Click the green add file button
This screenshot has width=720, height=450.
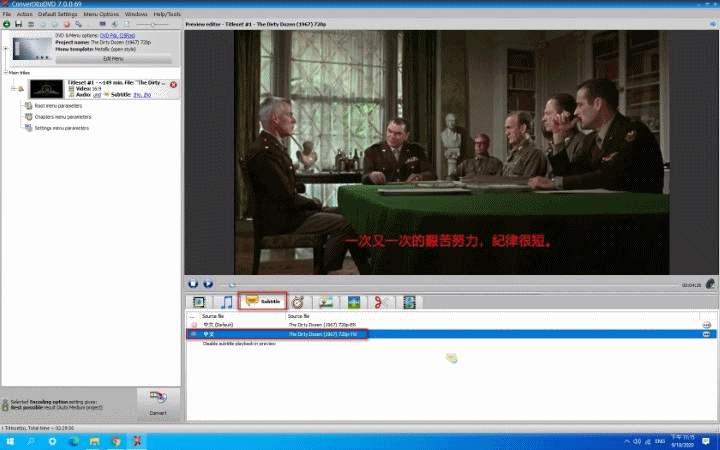point(6,24)
